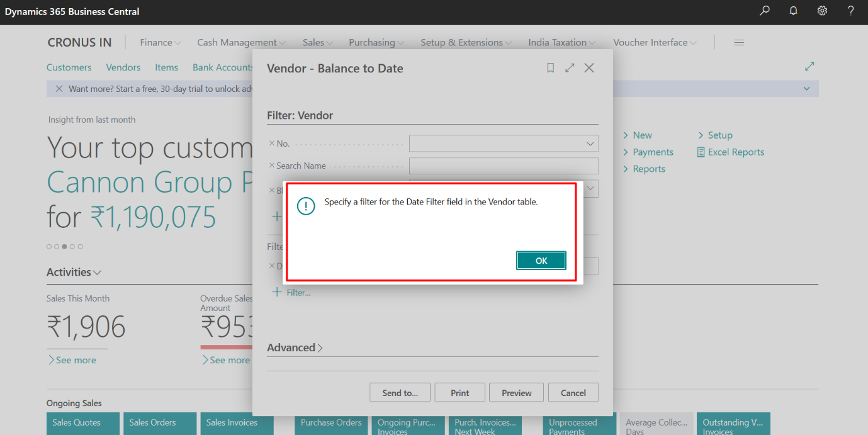
Task: Dismiss the 30-day trial banner
Action: (x=59, y=88)
